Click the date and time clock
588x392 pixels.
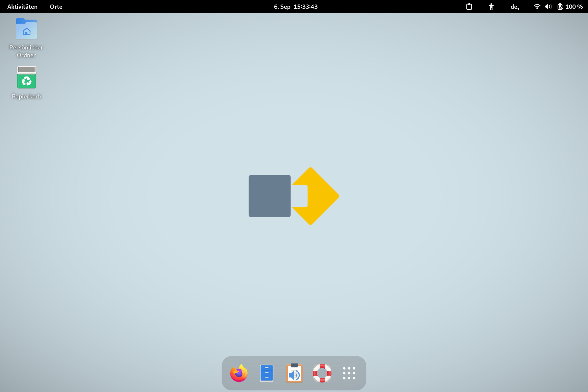pyautogui.click(x=296, y=7)
